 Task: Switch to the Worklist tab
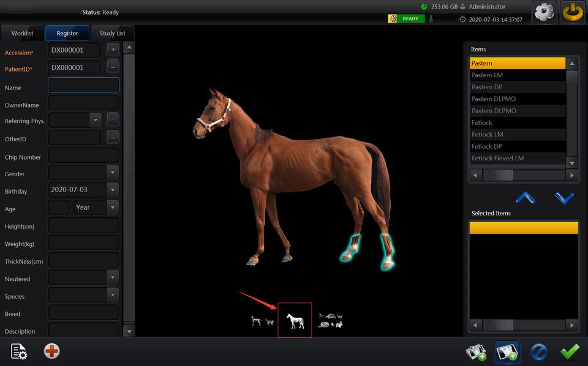pos(23,33)
